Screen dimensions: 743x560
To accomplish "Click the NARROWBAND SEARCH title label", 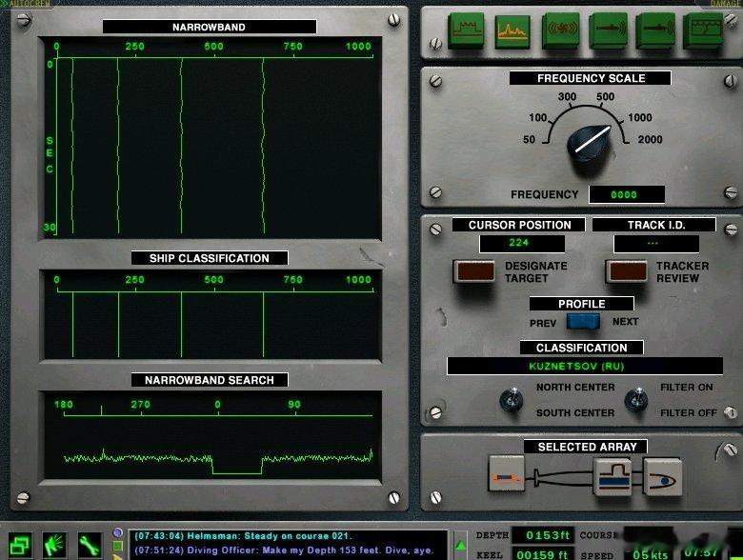I will pos(210,380).
